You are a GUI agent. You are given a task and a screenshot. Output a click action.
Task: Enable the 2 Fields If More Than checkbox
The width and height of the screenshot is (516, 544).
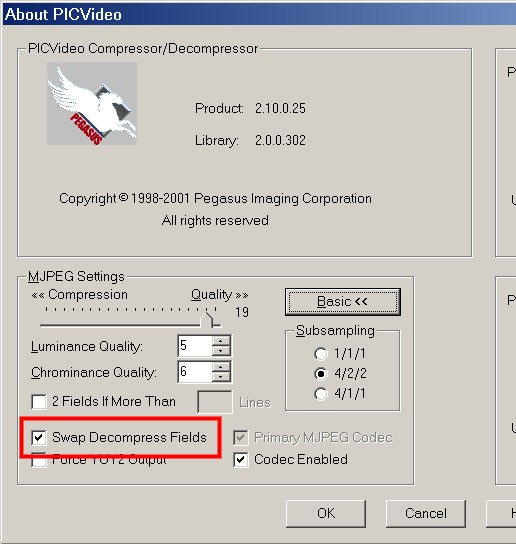coord(39,401)
